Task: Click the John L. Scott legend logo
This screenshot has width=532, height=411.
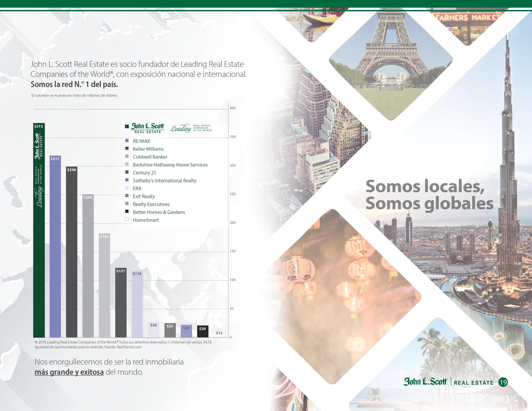Action: (x=148, y=128)
